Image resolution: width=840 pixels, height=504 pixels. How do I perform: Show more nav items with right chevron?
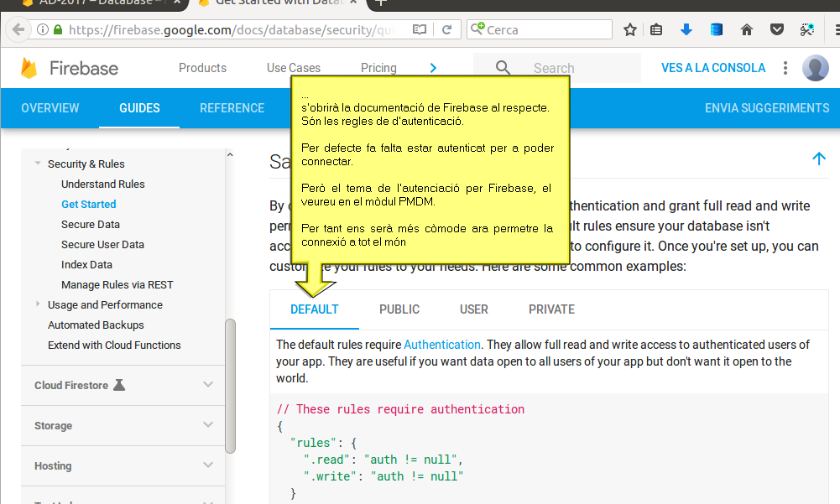[433, 68]
